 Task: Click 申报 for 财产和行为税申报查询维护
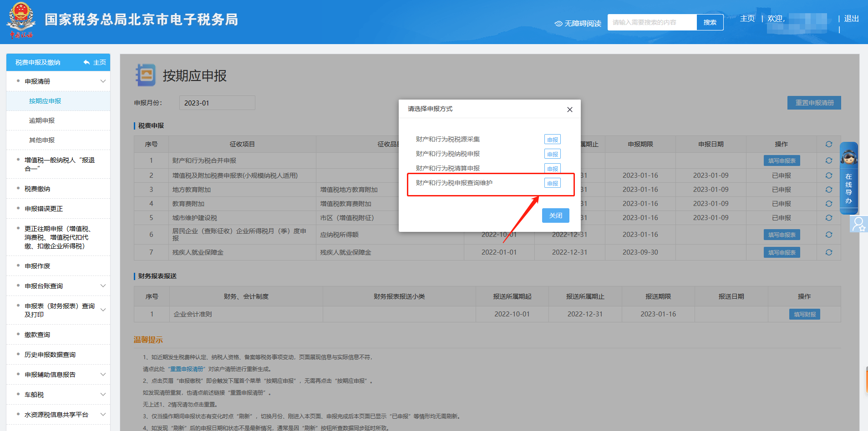pos(553,183)
